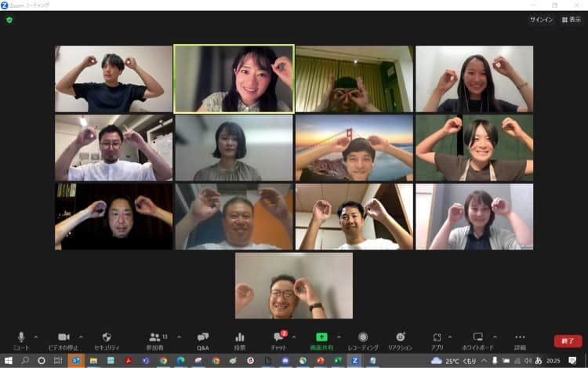Expand the video options arrow beside camera

click(81, 337)
